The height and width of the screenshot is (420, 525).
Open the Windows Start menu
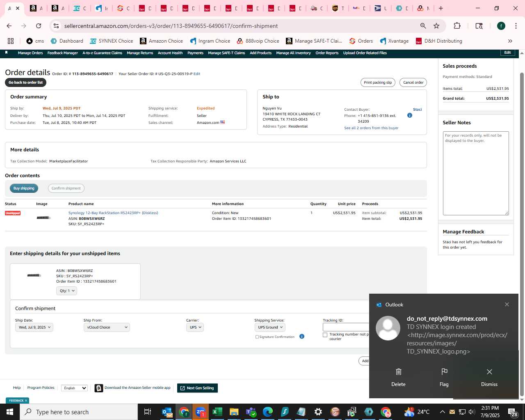point(10,412)
